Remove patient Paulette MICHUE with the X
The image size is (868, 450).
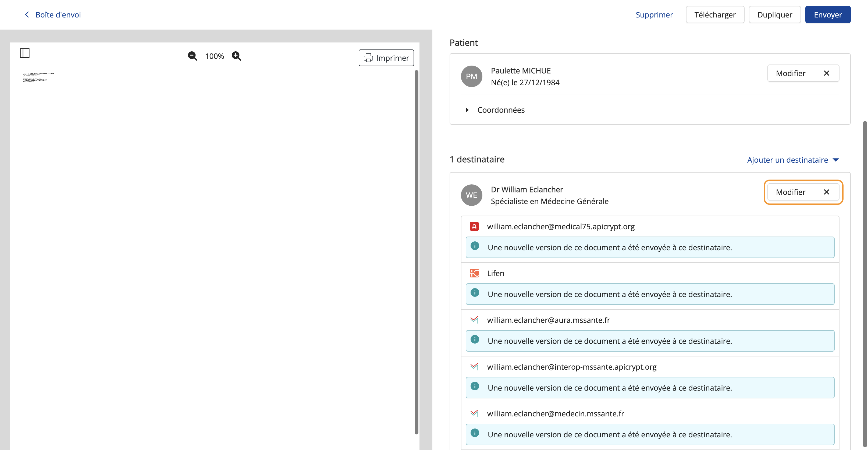click(826, 73)
